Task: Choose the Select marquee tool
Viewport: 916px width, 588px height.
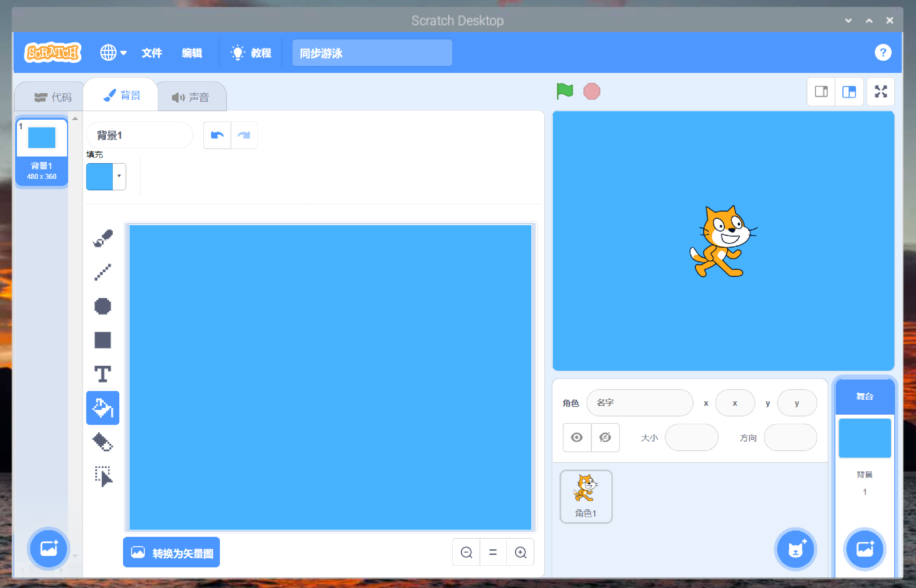Action: click(103, 476)
